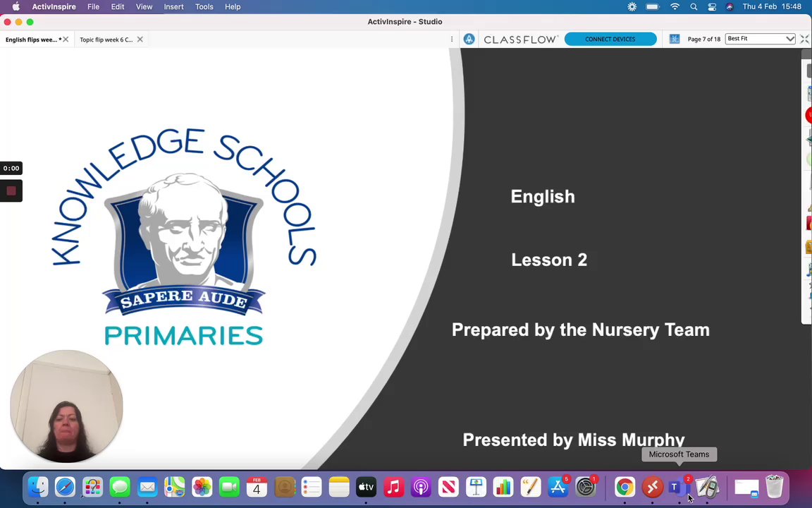Open the red Remote Desktop dock icon
812x508 pixels.
(653, 488)
